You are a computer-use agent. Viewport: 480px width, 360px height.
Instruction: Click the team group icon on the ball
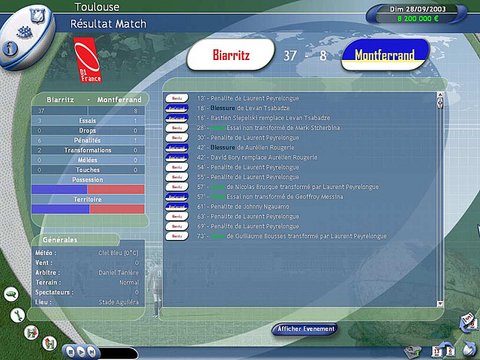pos(24,32)
